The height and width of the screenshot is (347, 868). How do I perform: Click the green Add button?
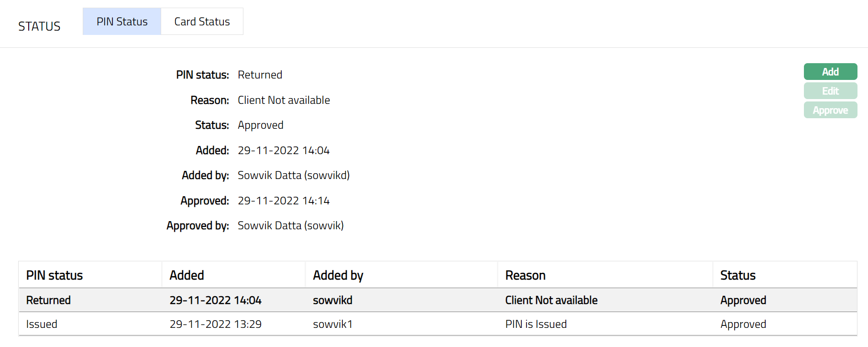(830, 72)
